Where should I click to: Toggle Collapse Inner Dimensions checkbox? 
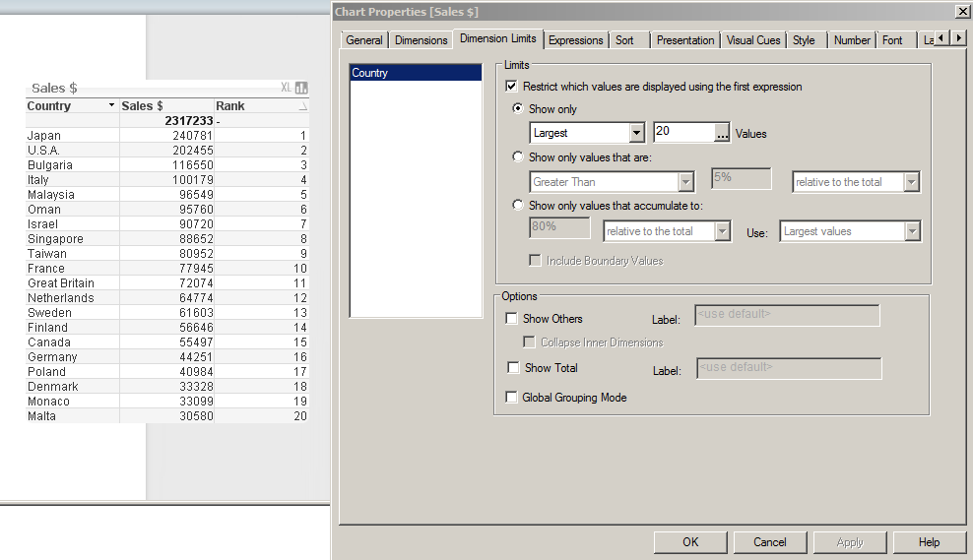click(x=529, y=342)
